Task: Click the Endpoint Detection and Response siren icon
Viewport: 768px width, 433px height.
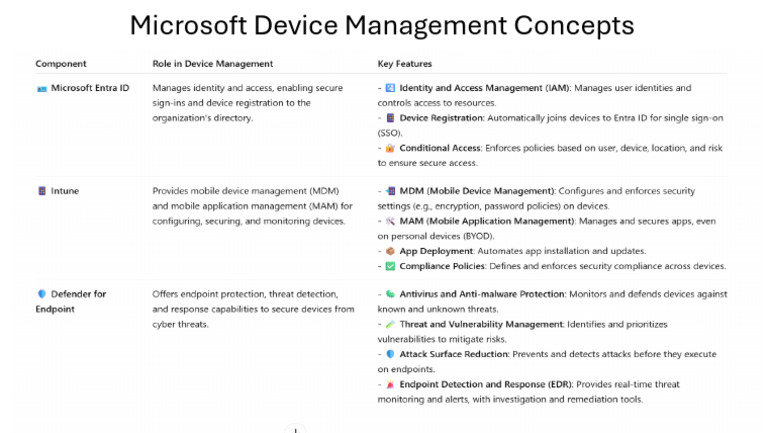Action: (390, 385)
